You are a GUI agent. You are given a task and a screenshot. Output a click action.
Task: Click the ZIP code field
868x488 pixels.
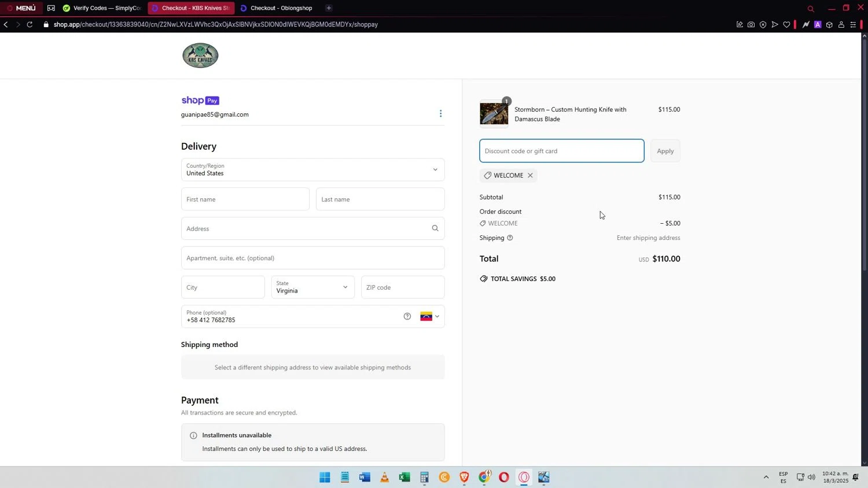pos(403,287)
